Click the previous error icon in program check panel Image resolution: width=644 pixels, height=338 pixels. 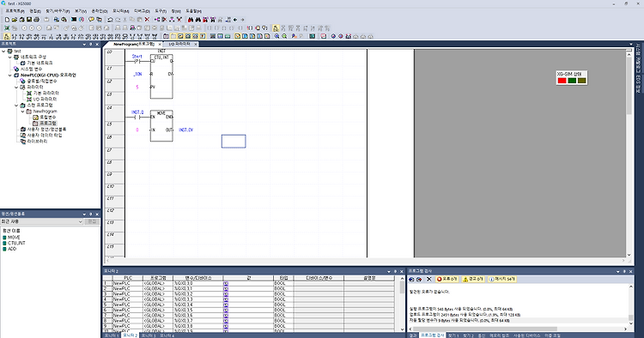click(411, 279)
